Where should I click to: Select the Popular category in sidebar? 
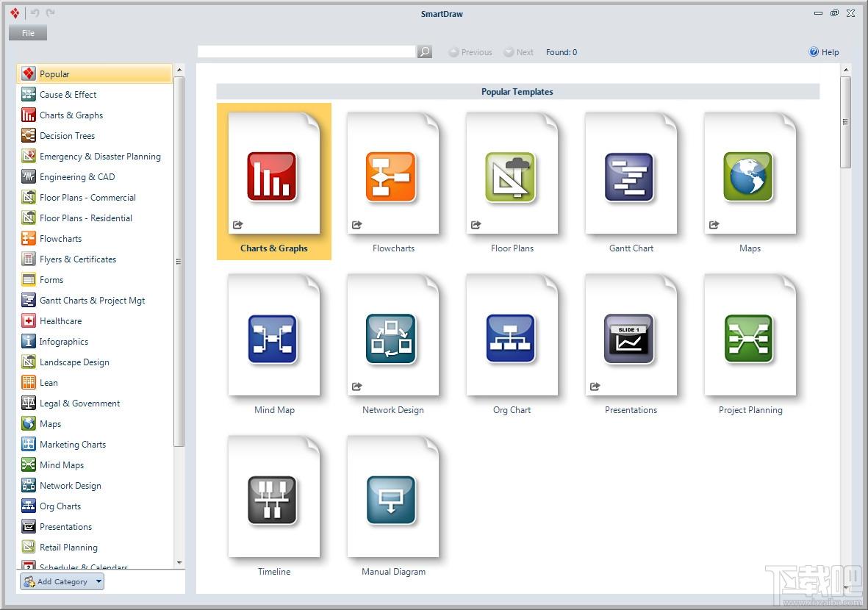coord(95,73)
